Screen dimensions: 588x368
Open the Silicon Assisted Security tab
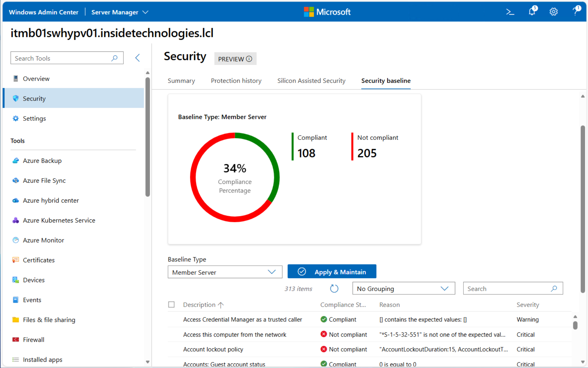click(311, 81)
